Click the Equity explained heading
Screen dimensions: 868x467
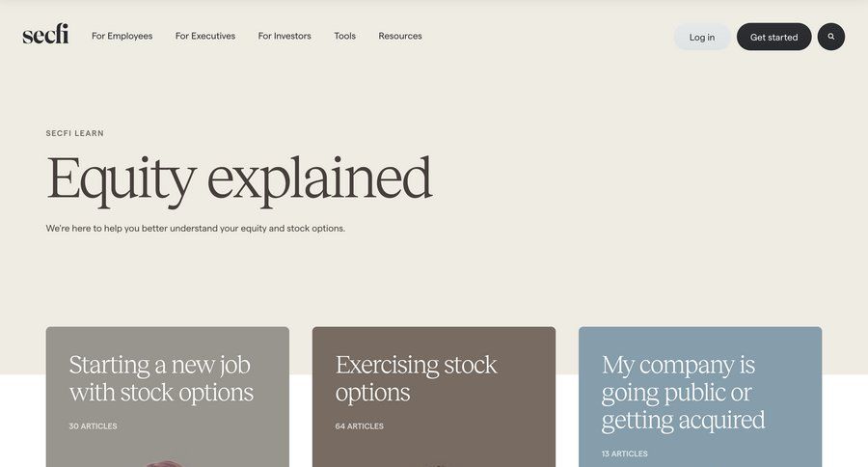pyautogui.click(x=239, y=179)
